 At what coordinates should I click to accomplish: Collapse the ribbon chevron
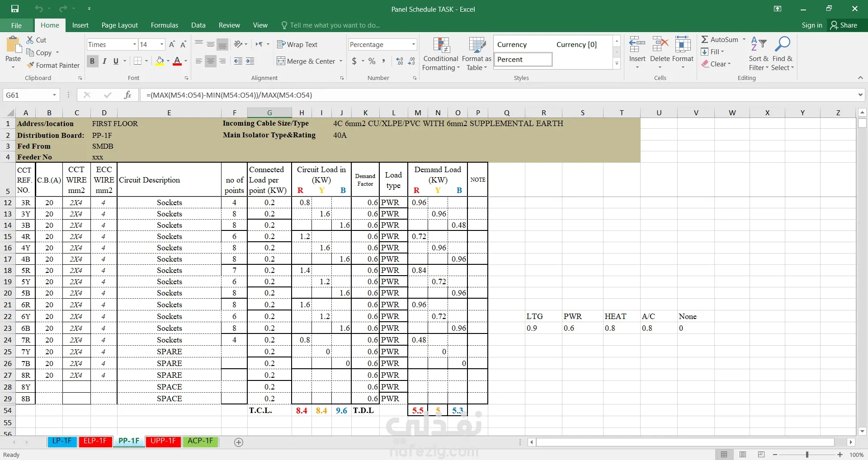tap(860, 78)
